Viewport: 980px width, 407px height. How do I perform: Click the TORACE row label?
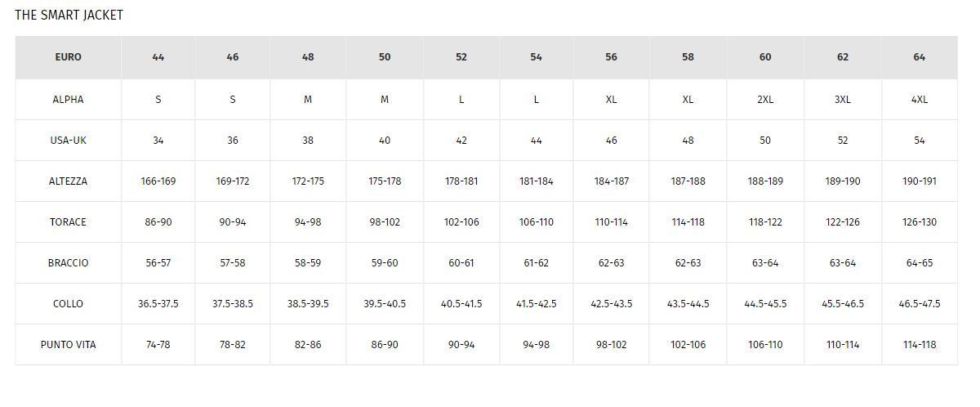(x=68, y=222)
